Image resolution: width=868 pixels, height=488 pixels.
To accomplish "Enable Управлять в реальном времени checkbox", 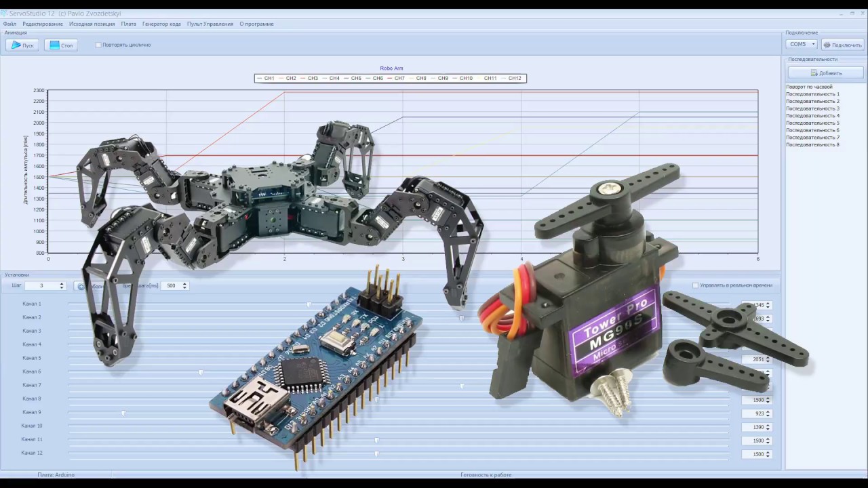I will click(695, 285).
